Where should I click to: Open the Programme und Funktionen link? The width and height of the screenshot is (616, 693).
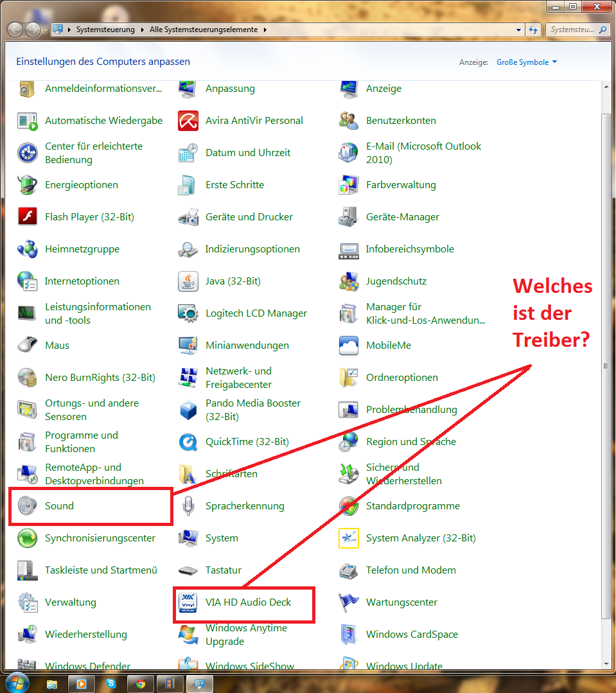[82, 442]
